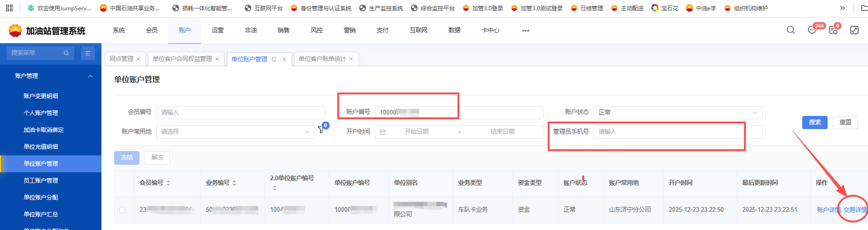Open the 账户状态 dropdown showing 正常

tap(677, 112)
